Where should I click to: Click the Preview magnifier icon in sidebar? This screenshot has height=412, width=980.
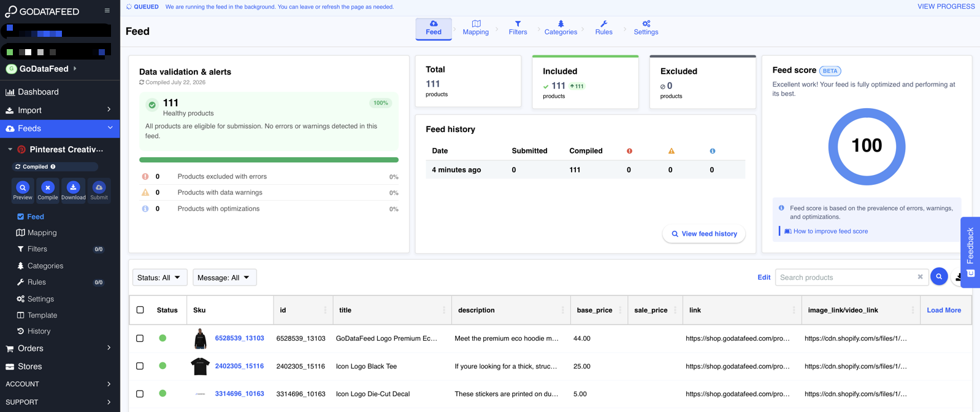pyautogui.click(x=23, y=188)
